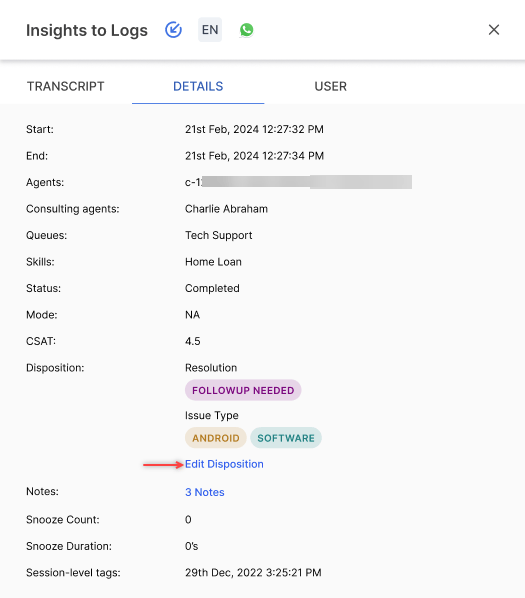Screen dimensions: 525x598
Task: Click the session-level tags date value
Action: point(253,573)
